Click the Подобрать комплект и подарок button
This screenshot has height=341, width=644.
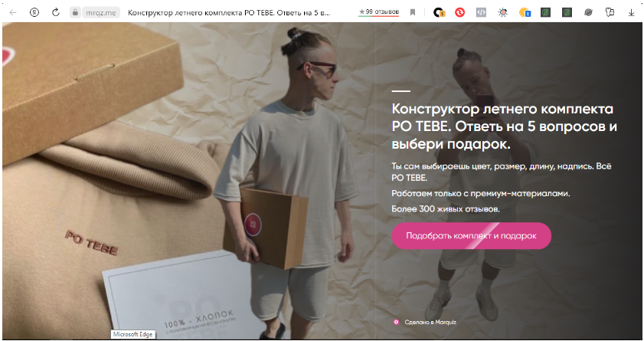tap(471, 236)
